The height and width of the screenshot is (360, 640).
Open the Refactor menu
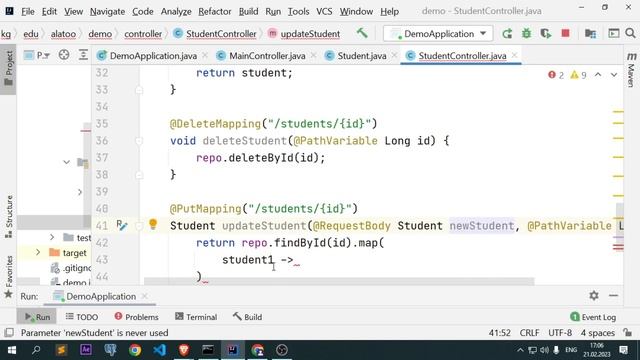click(x=215, y=11)
